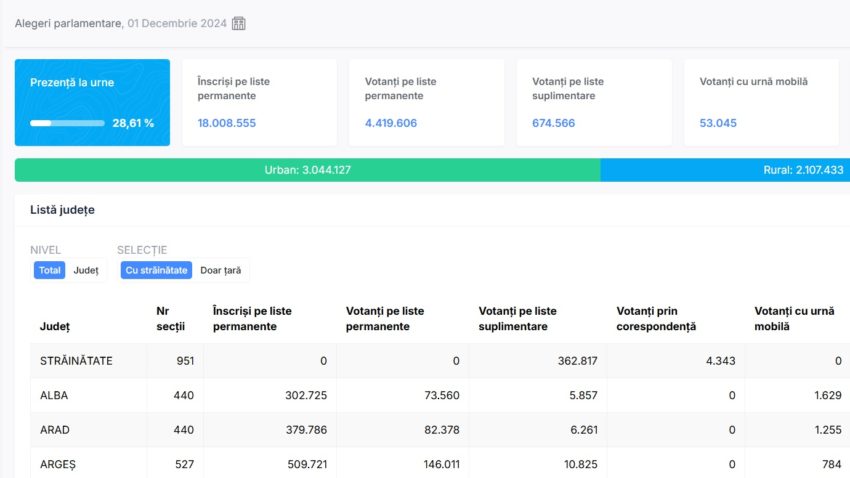Click the Alegeri parlamentare title text

click(69, 23)
